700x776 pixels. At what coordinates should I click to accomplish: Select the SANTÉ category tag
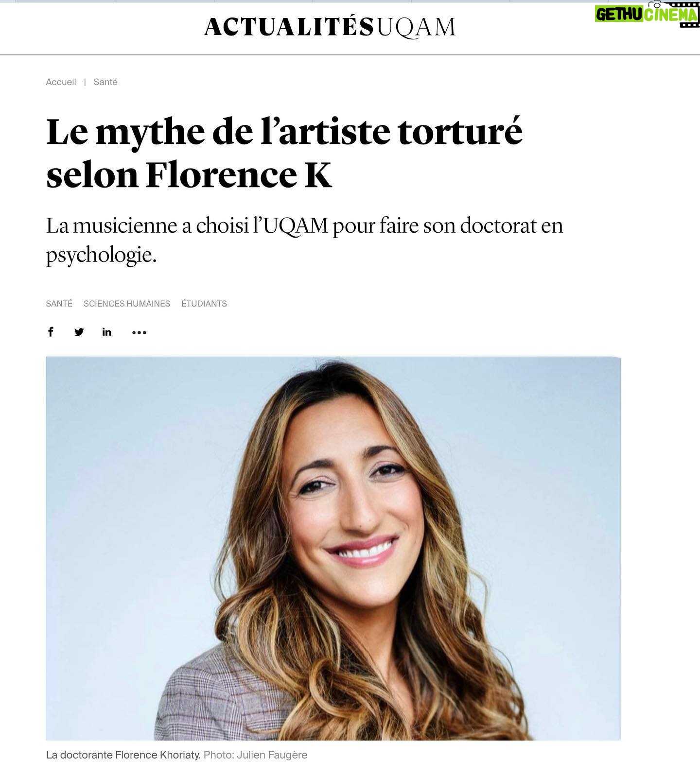(59, 304)
